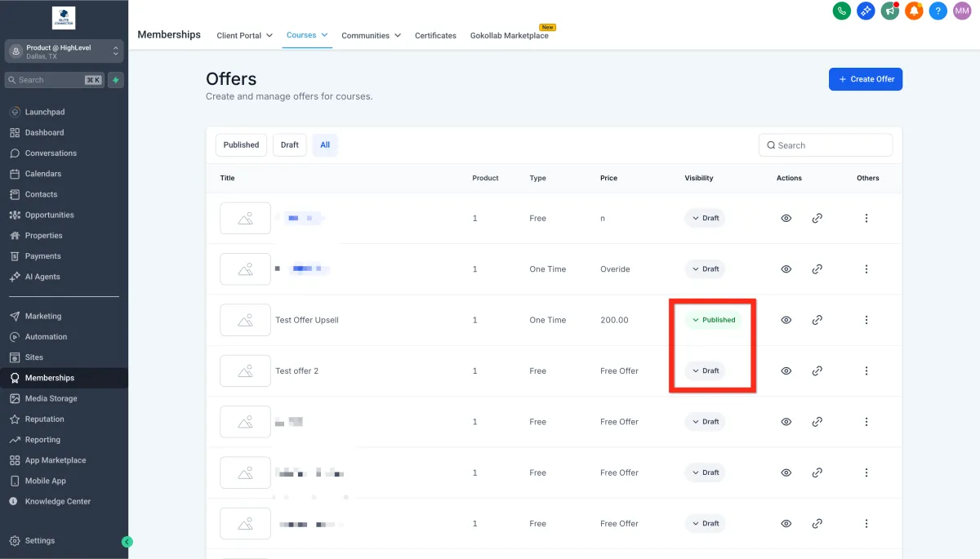Viewport: 980px width, 559px height.
Task: Expand the Courses dropdown tab
Action: [307, 36]
